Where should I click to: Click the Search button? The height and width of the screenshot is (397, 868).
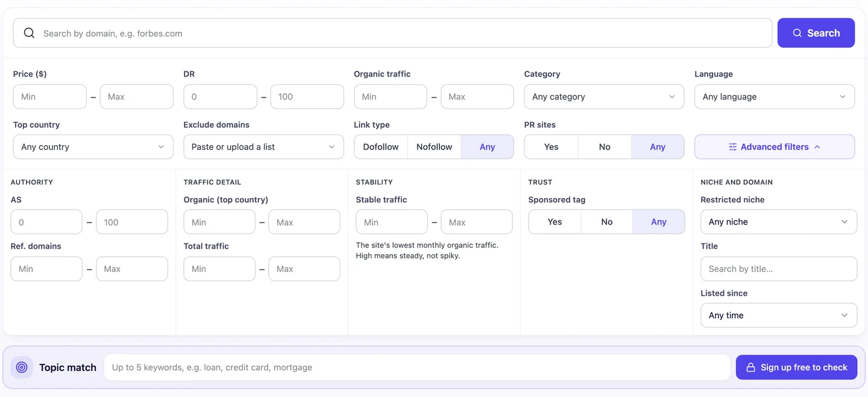click(816, 33)
